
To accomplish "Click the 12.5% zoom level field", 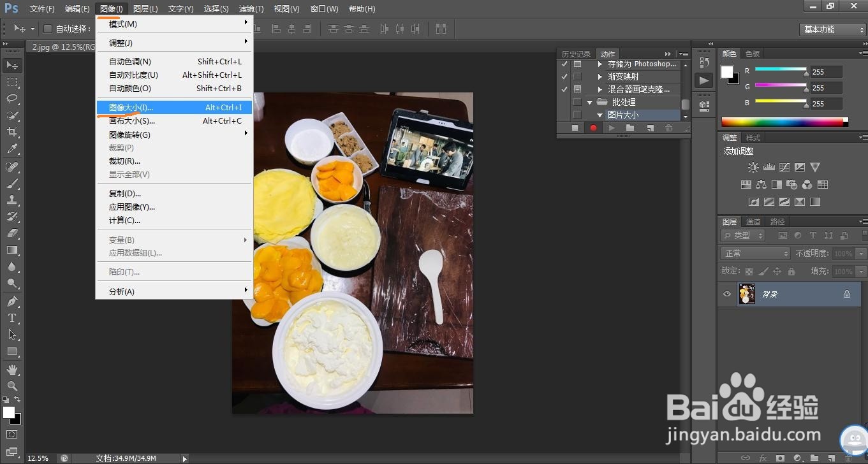I will (x=40, y=458).
